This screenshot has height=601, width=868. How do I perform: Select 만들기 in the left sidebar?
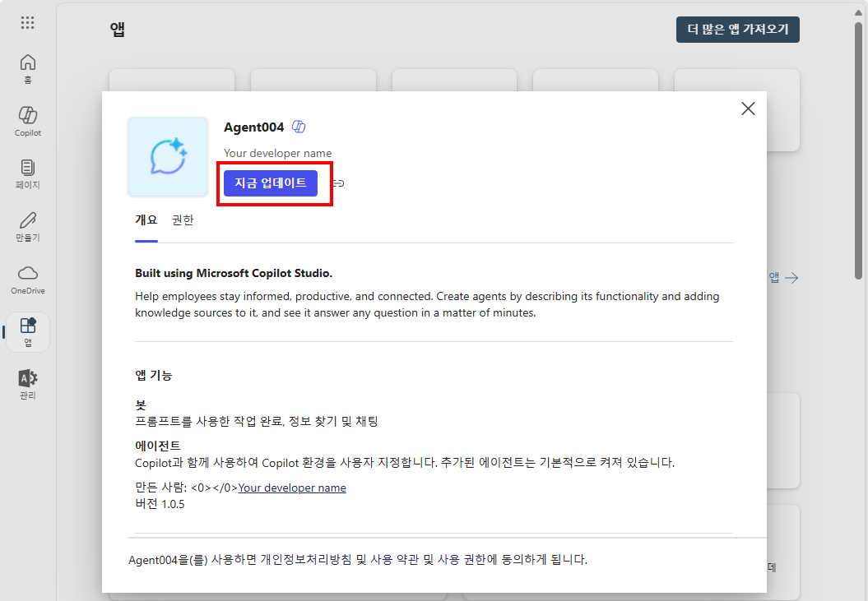28,227
